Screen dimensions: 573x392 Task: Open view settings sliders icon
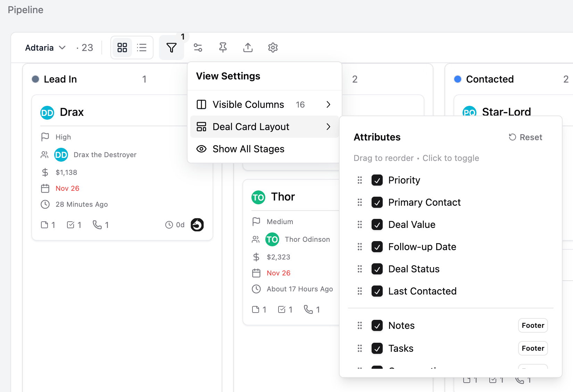(198, 48)
